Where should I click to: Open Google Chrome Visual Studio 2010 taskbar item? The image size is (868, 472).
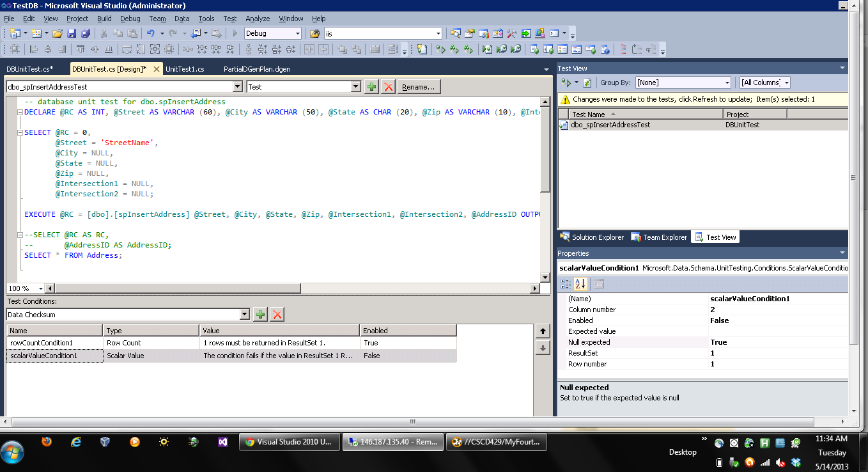tap(290, 442)
